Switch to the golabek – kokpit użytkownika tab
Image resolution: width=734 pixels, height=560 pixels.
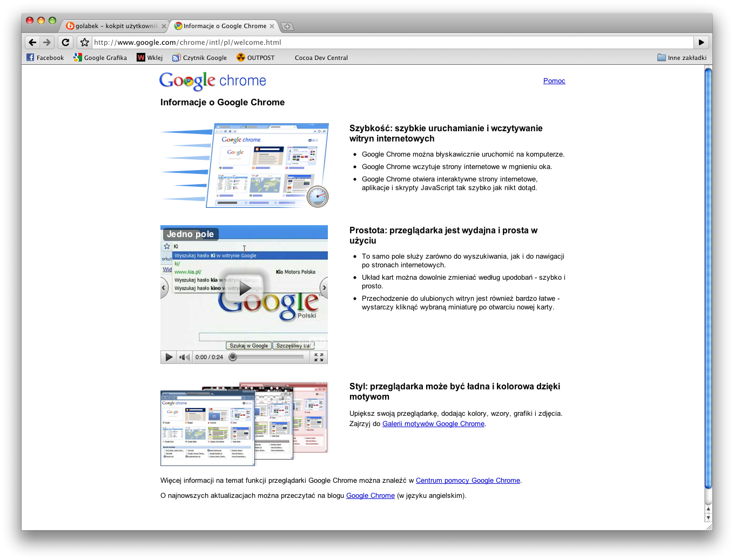113,26
